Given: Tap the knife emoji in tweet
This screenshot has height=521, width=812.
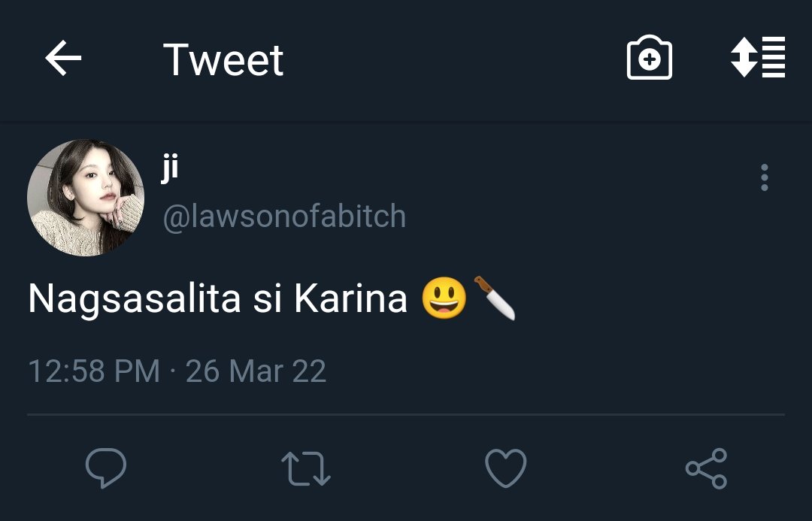Looking at the screenshot, I should point(495,298).
